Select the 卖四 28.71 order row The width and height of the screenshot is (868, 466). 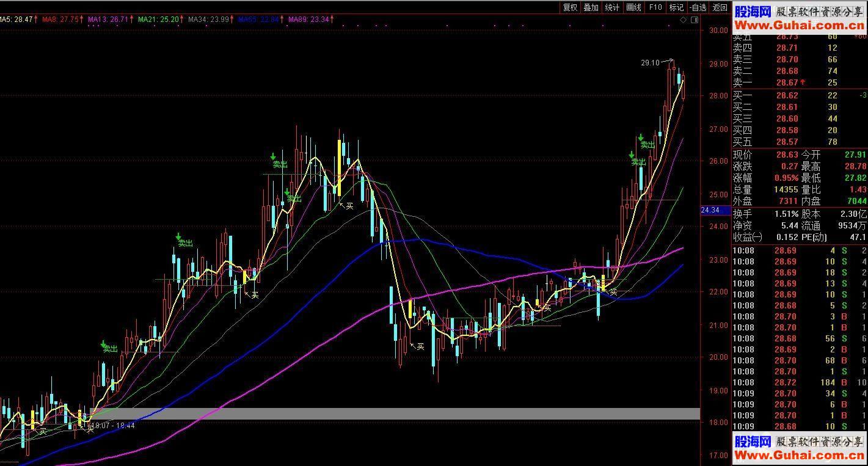tap(800, 48)
